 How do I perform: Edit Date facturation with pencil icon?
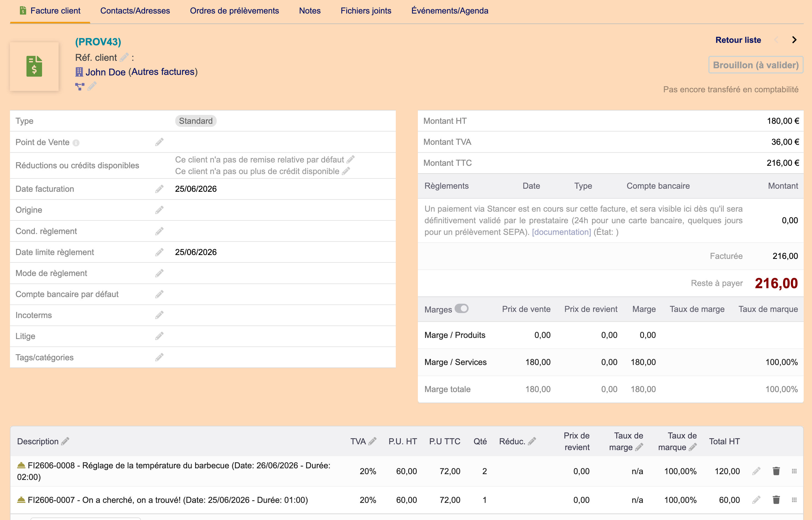click(x=159, y=189)
